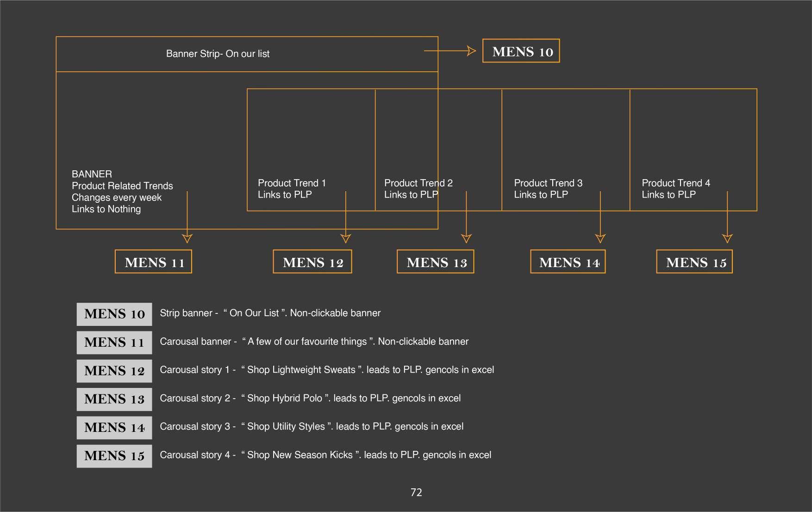Click the page number 72
This screenshot has width=812, height=512.
416,493
